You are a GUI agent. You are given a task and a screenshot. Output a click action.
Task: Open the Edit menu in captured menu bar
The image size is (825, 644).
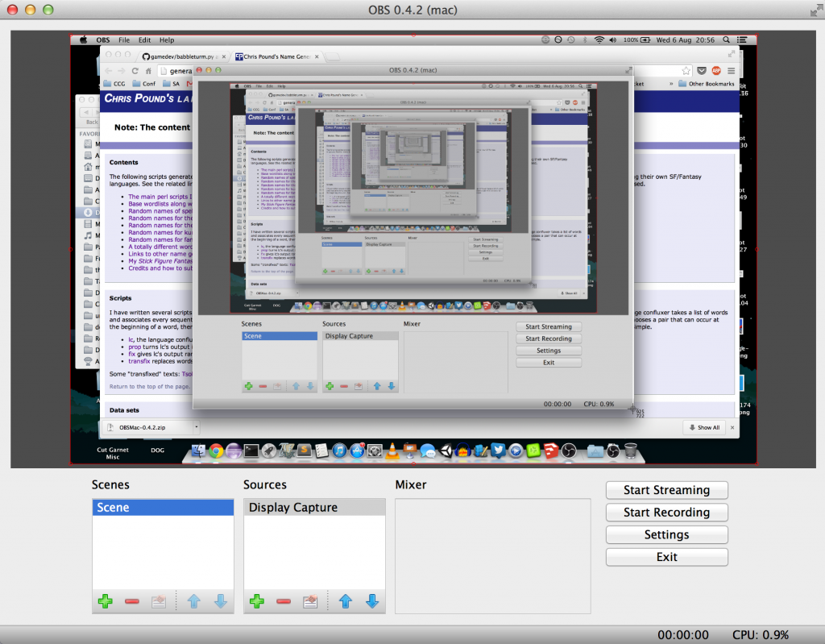[x=145, y=40]
